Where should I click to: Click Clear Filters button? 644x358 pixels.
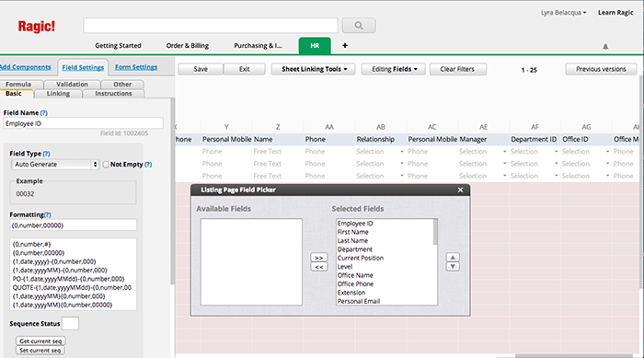457,69
